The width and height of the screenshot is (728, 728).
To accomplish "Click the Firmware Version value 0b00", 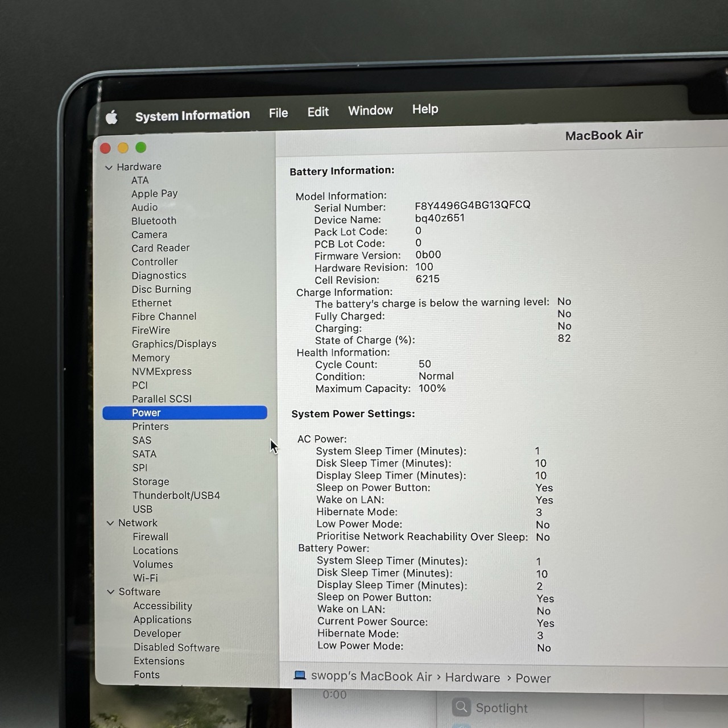I will point(428,255).
